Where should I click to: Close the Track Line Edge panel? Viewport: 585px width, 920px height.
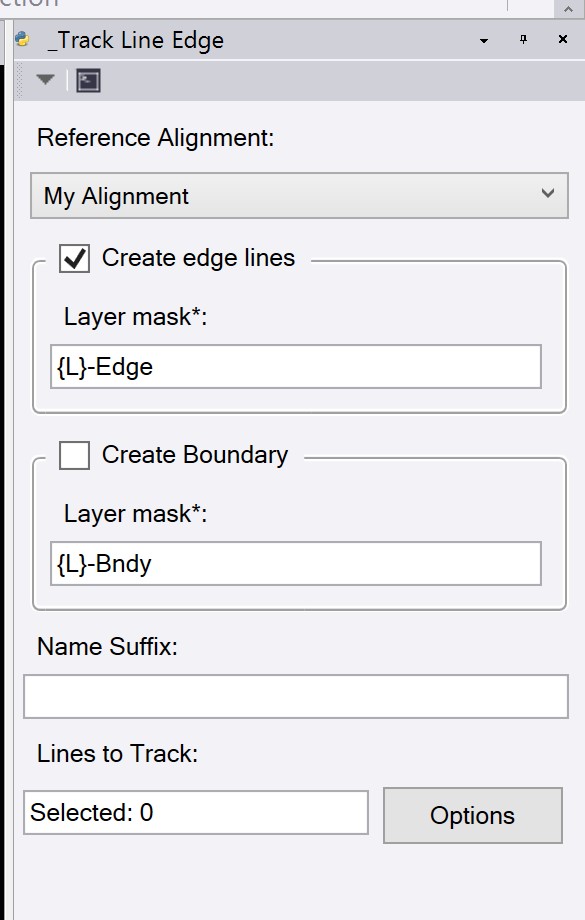click(x=563, y=39)
